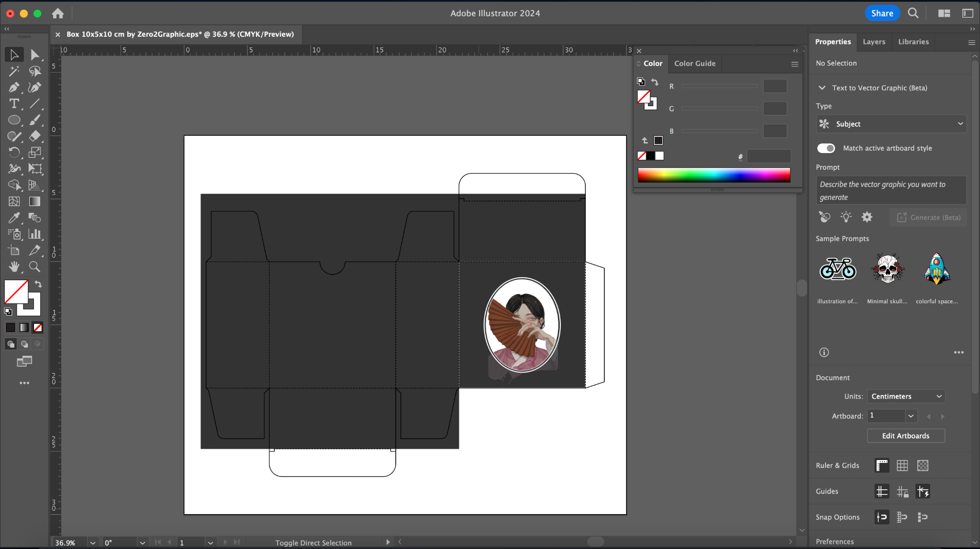The width and height of the screenshot is (980, 549).
Task: Choose the Zoom tool in toolbar
Action: tap(34, 266)
